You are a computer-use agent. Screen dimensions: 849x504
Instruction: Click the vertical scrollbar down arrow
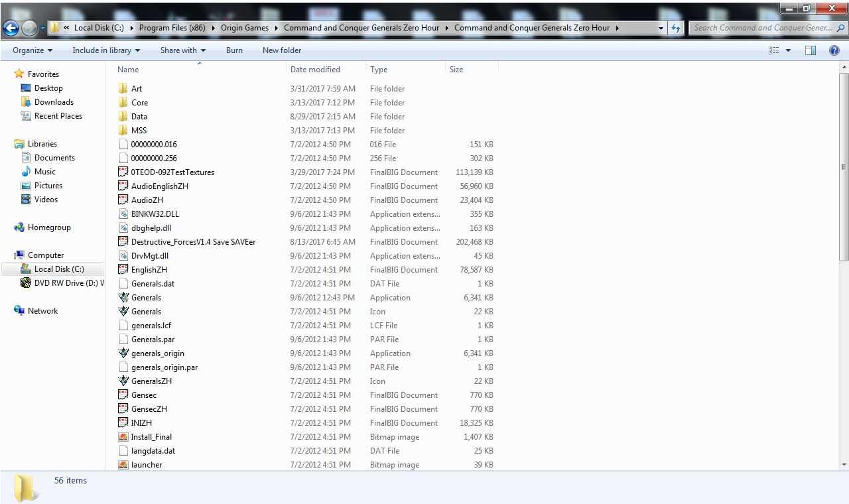[x=844, y=464]
